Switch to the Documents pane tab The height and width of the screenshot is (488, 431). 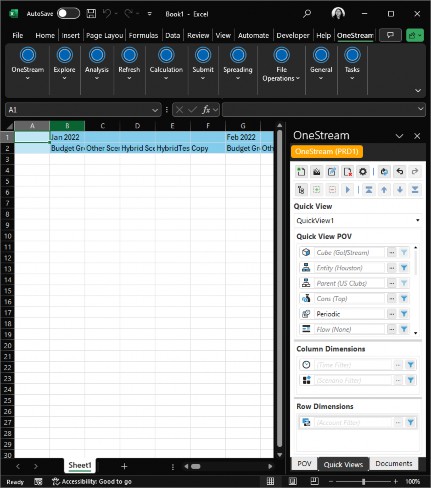click(394, 464)
